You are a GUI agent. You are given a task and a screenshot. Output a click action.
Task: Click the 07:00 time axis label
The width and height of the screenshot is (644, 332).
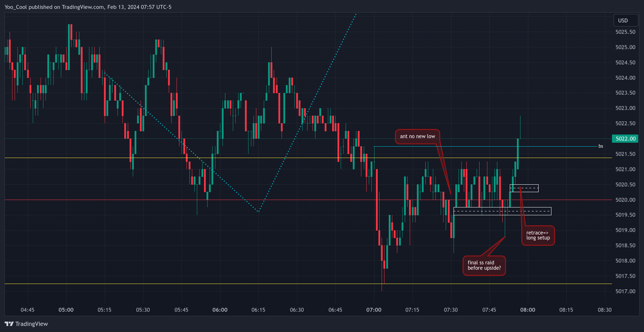click(374, 310)
